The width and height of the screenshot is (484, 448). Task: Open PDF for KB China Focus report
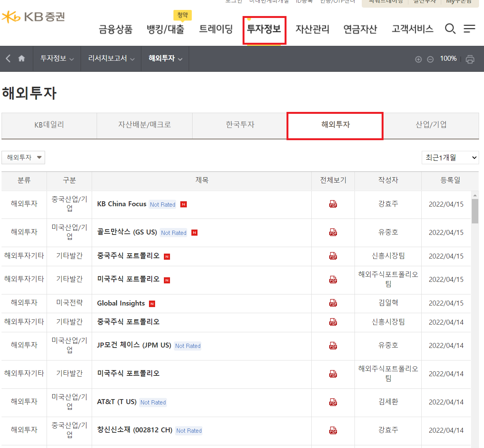point(333,204)
